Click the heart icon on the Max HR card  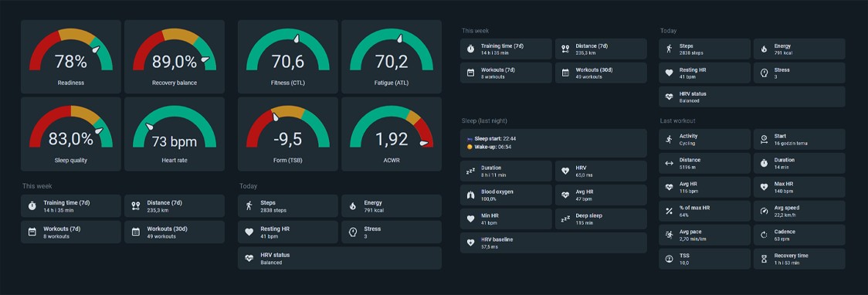tap(764, 187)
